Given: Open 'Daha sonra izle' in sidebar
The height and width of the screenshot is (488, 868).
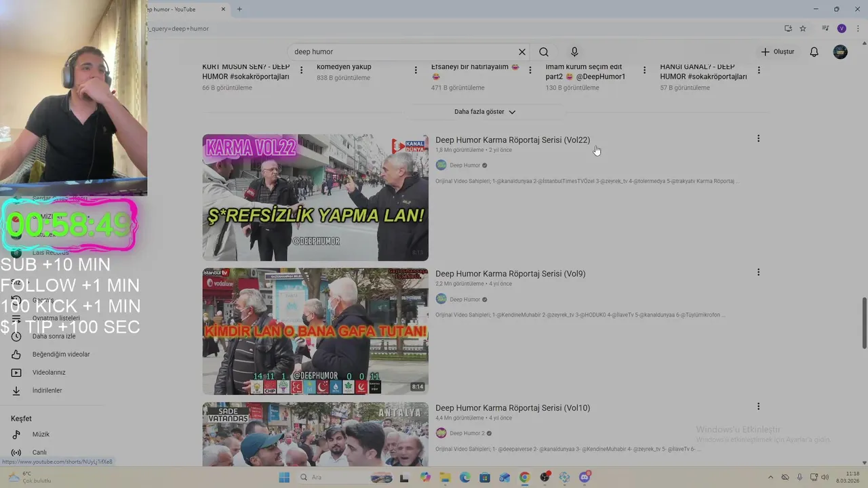Looking at the screenshot, I should (54, 336).
